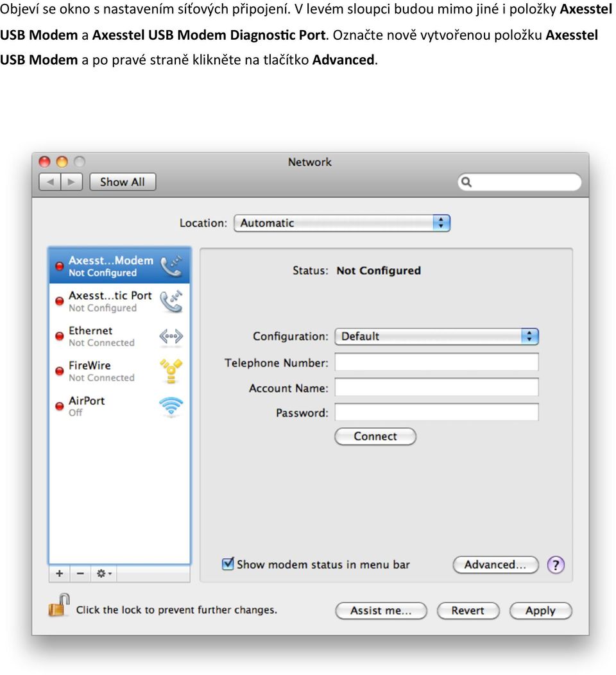This screenshot has width=616, height=675.
Task: Minimize the Network window
Action: pyautogui.click(x=62, y=162)
